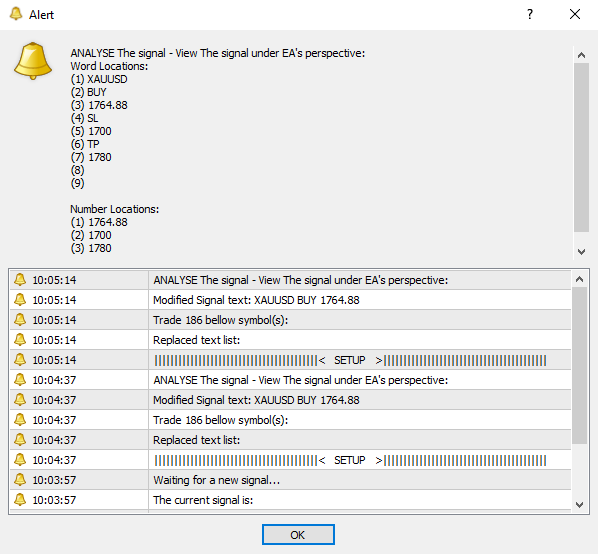The width and height of the screenshot is (598, 554).
Task: Select 10:04:37 'ANALYSE The signal' row
Action: pos(290,380)
